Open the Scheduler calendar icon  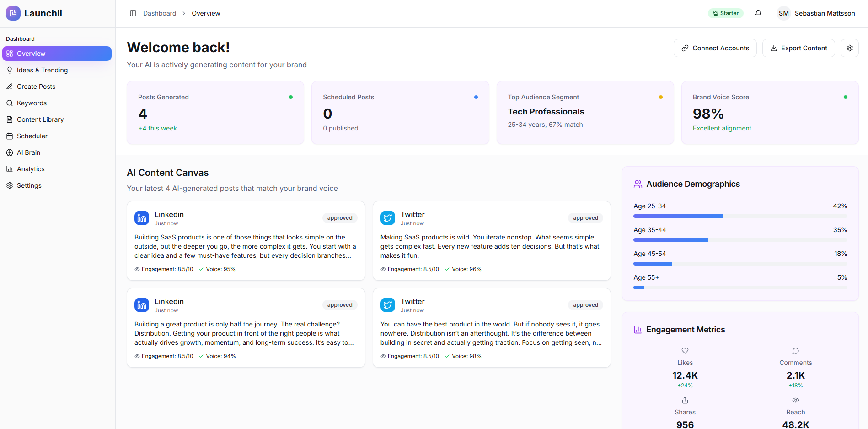10,136
